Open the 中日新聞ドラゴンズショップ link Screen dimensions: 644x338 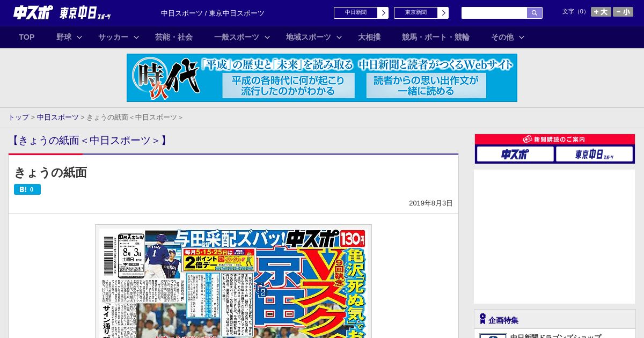click(x=555, y=336)
